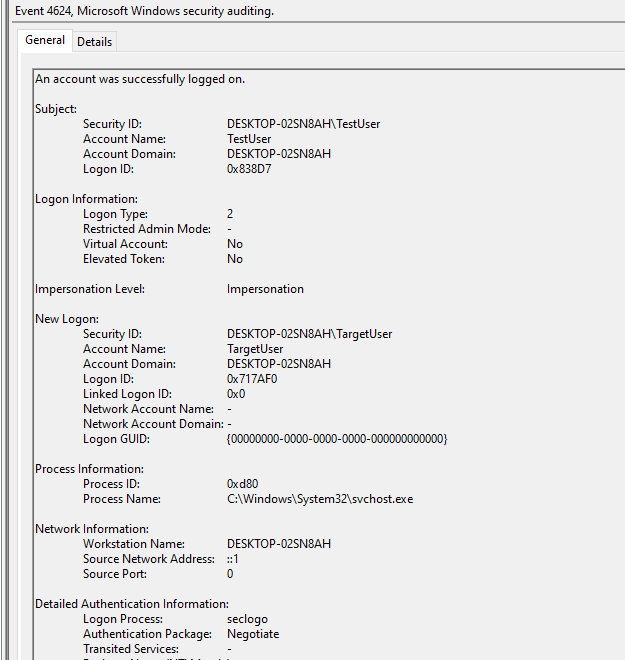
Task: Select the Process Name path svchost.exe
Action: pos(320,499)
